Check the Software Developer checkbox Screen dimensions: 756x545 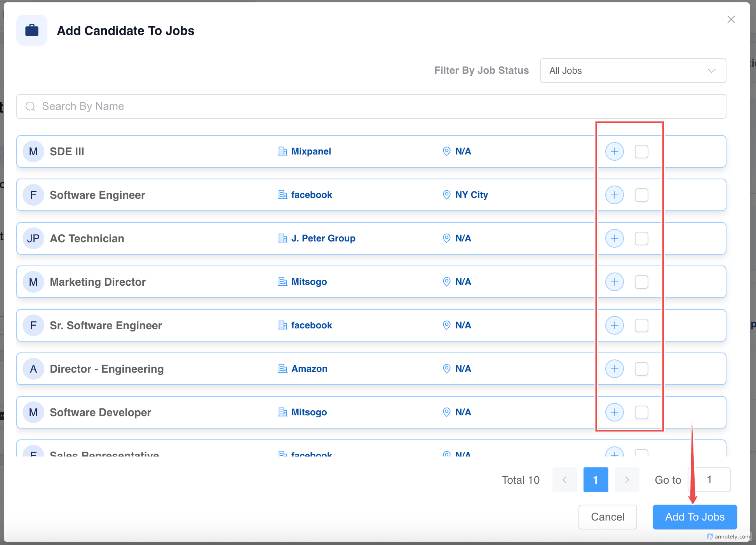pyautogui.click(x=641, y=412)
